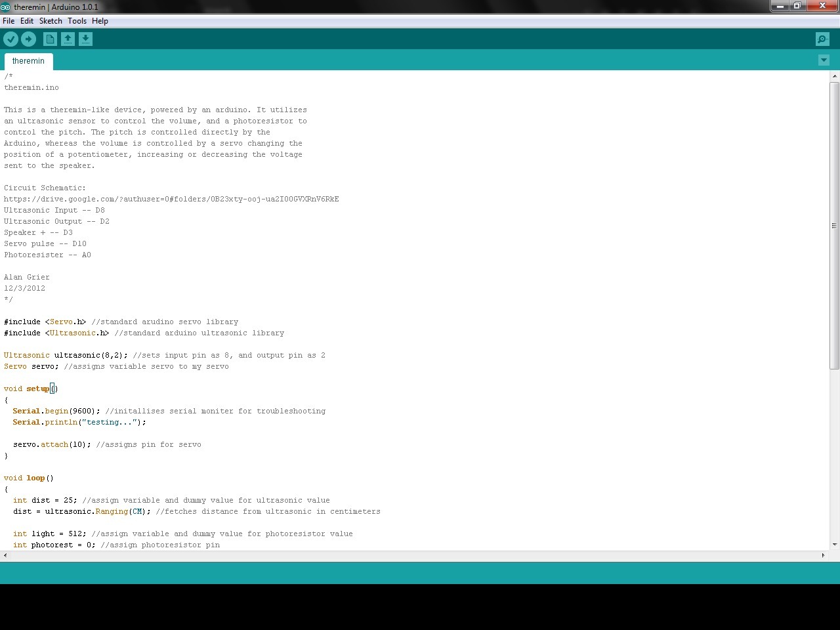The width and height of the screenshot is (840, 630).
Task: Click the 'Speaker + -- D3' line
Action: [x=38, y=232]
